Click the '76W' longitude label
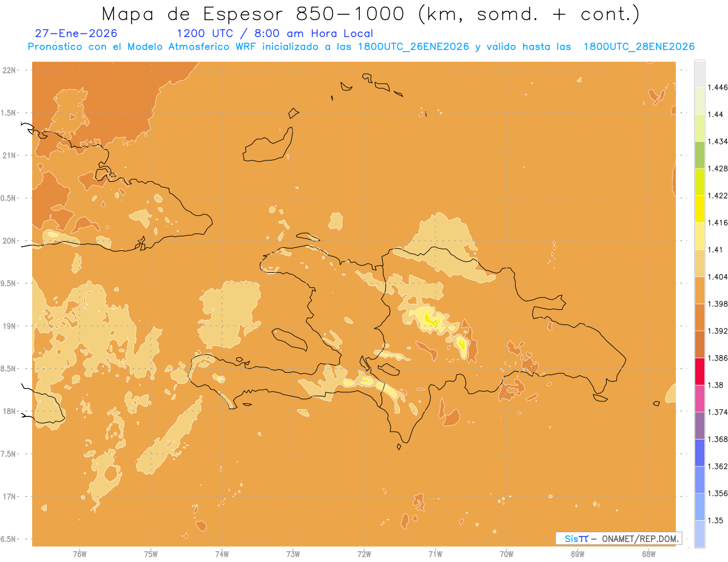 click(x=79, y=554)
